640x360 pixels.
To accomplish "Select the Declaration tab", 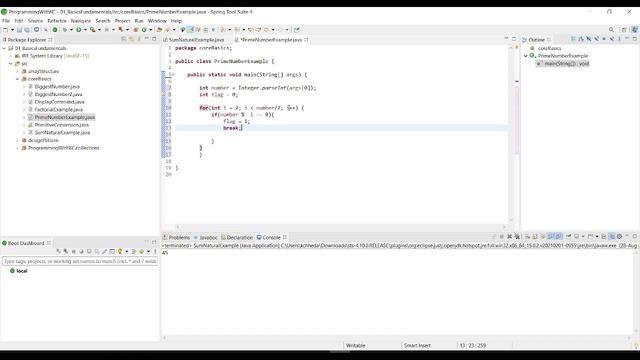I will click(x=237, y=238).
